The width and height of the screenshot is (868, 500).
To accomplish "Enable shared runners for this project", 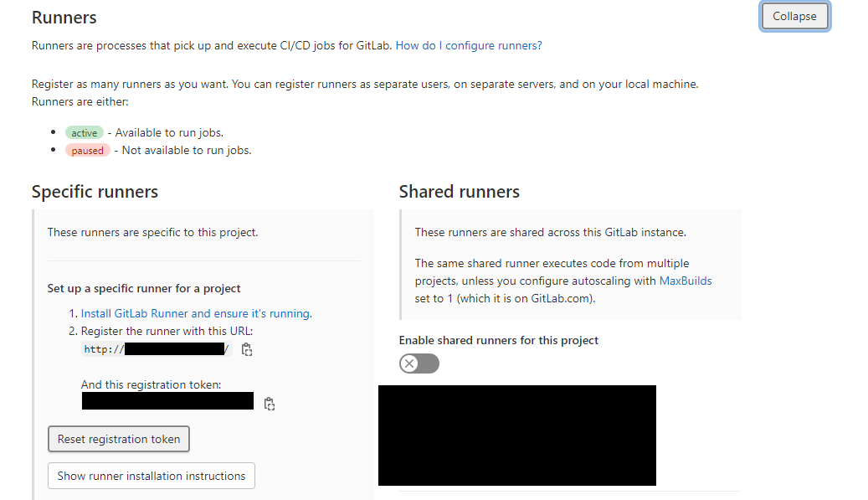I will pyautogui.click(x=419, y=363).
